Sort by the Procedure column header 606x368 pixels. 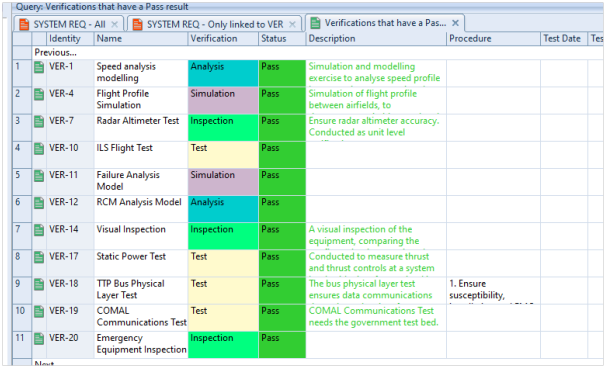[493, 39]
